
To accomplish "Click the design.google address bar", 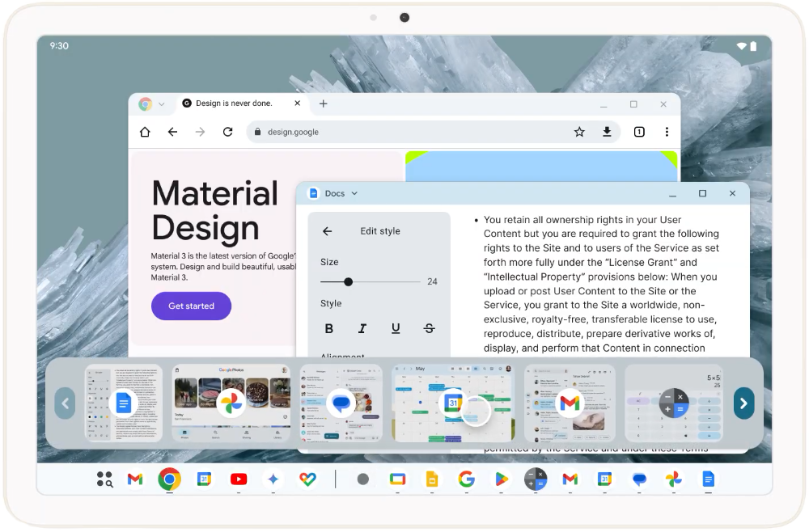I will [x=434, y=132].
